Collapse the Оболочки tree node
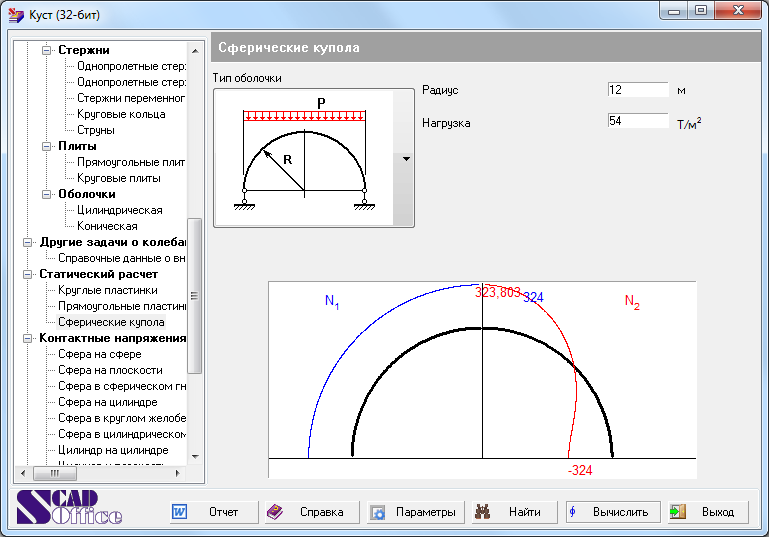Viewport: 769px width, 537px height. pos(45,194)
